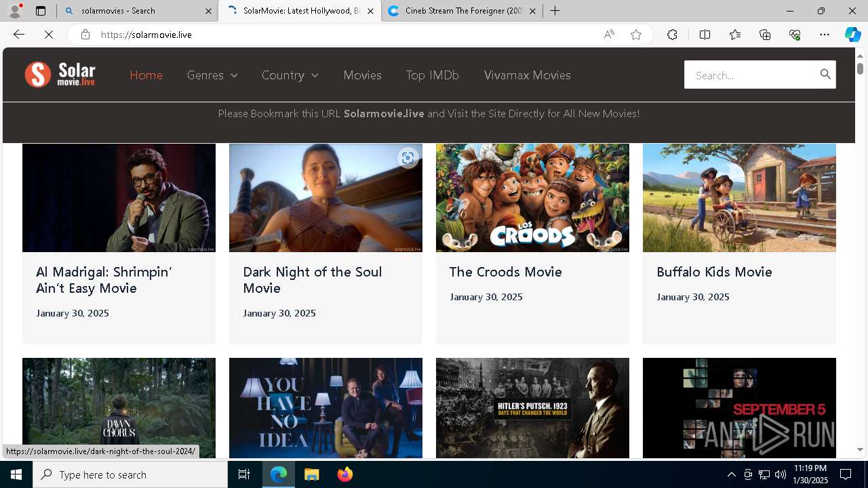The width and height of the screenshot is (868, 488).
Task: Launch Firefox from the taskbar
Action: pos(344,474)
